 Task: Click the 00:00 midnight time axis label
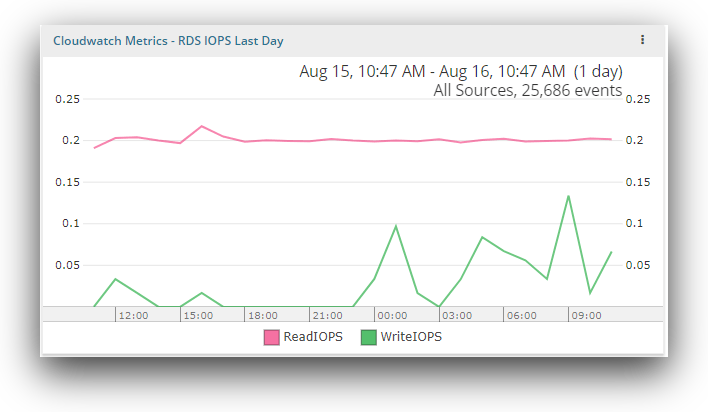[392, 315]
